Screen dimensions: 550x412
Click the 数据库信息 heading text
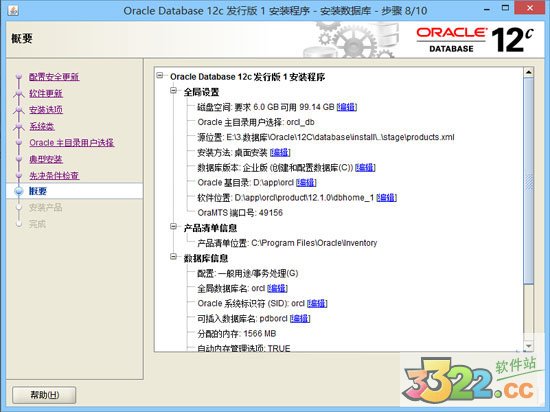coord(206,258)
